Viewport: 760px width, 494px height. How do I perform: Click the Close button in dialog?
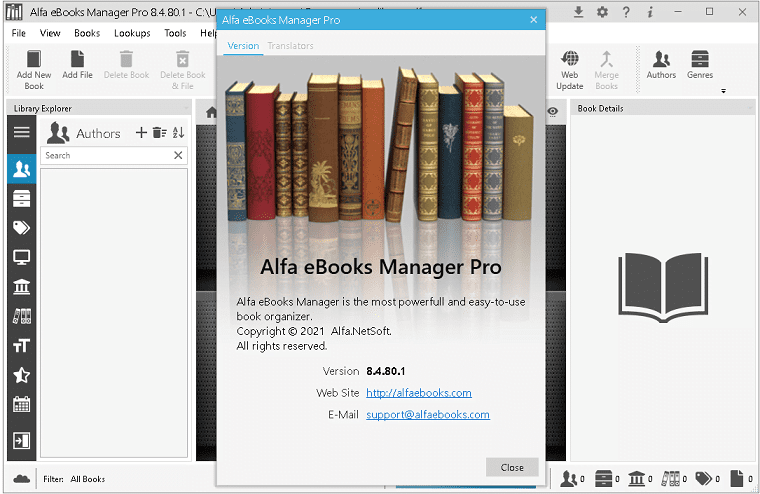pyautogui.click(x=512, y=467)
